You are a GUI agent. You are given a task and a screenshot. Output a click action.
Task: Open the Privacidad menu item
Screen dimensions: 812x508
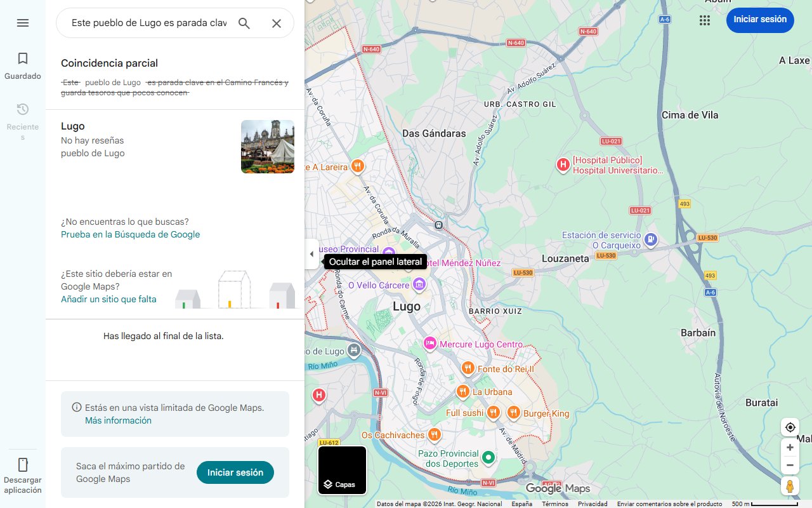[x=593, y=503]
